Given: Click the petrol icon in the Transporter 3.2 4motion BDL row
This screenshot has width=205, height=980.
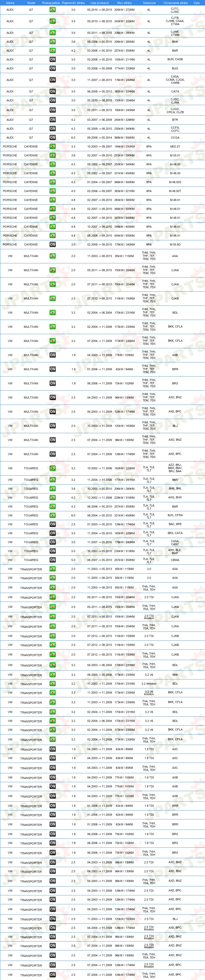Looking at the screenshot, I should click(52, 684).
